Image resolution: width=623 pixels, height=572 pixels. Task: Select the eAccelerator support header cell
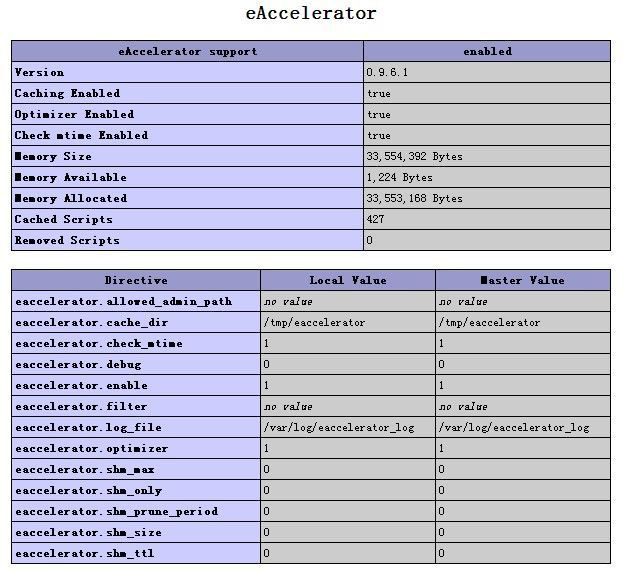pyautogui.click(x=187, y=51)
